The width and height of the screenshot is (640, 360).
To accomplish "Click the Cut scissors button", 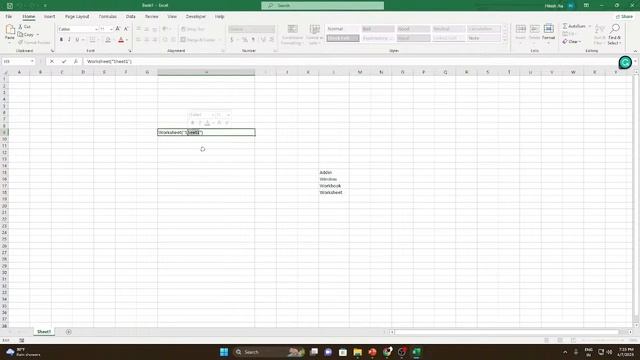I will coord(24,27).
